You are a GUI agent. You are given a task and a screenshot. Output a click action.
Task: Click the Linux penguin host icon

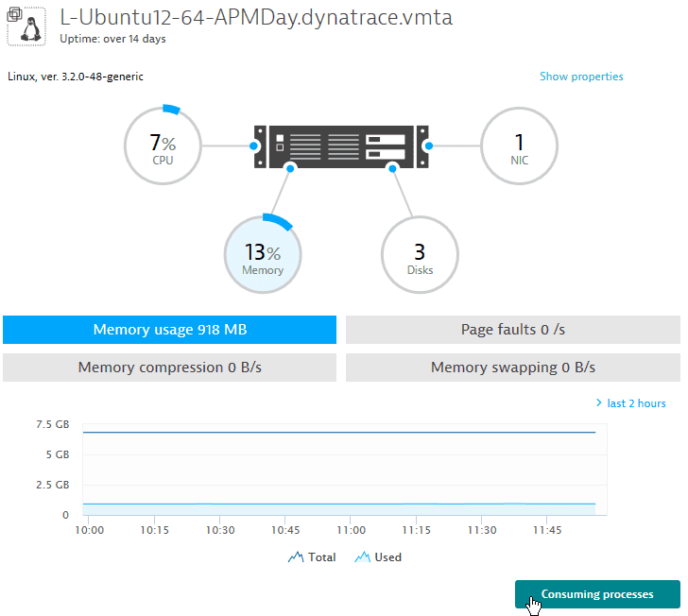31,29
